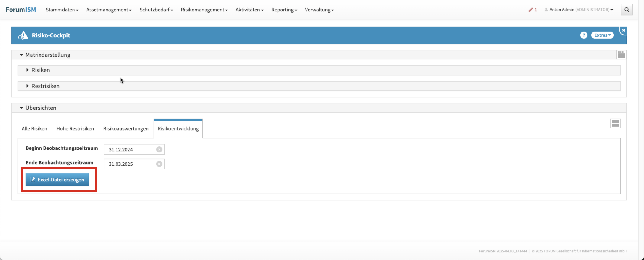Click the search magnifier icon
This screenshot has height=260, width=644.
626,10
